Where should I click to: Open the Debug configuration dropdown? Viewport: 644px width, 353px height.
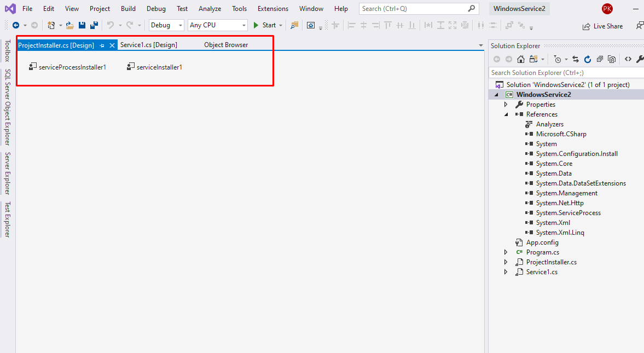click(x=166, y=25)
